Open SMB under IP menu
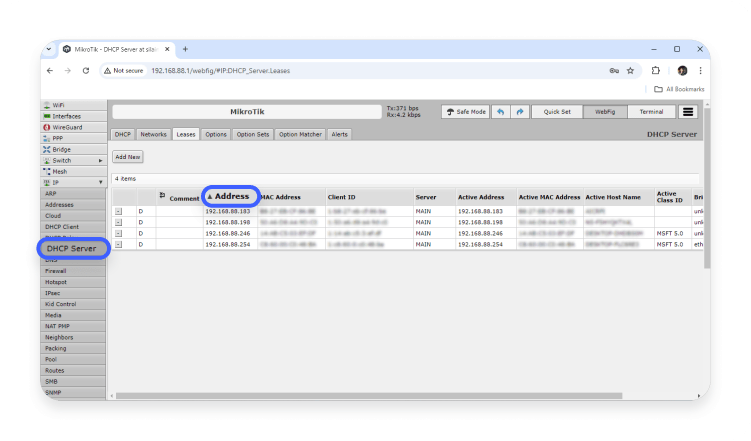Viewport: 751px width, 441px height. (x=73, y=381)
